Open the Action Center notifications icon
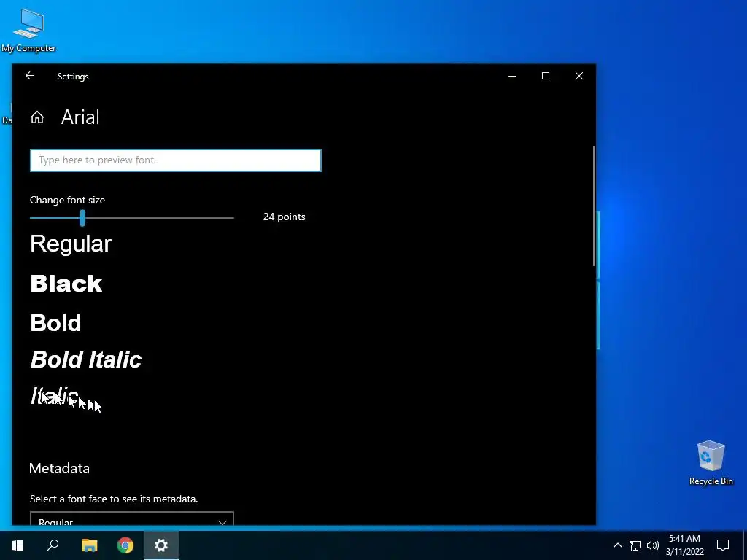 pos(723,545)
